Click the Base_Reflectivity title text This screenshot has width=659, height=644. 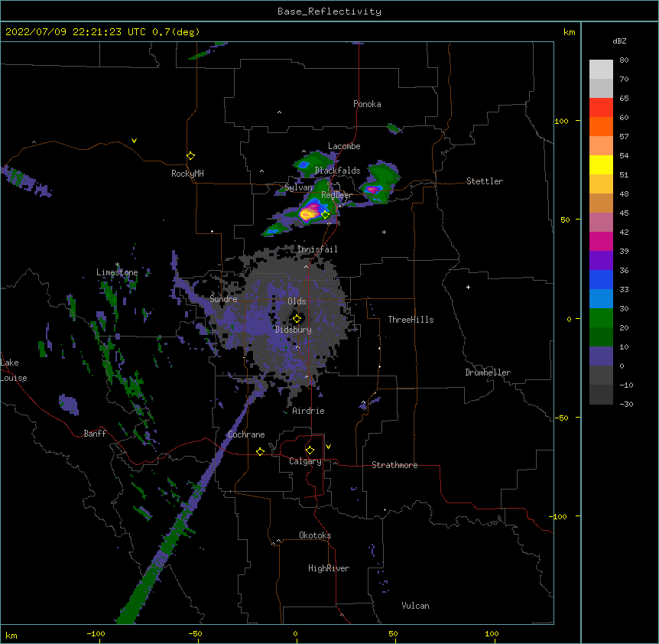coord(329,11)
